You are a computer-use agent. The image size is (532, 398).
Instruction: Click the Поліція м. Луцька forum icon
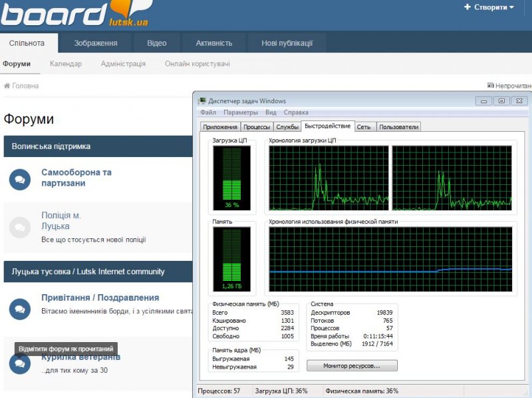click(20, 227)
